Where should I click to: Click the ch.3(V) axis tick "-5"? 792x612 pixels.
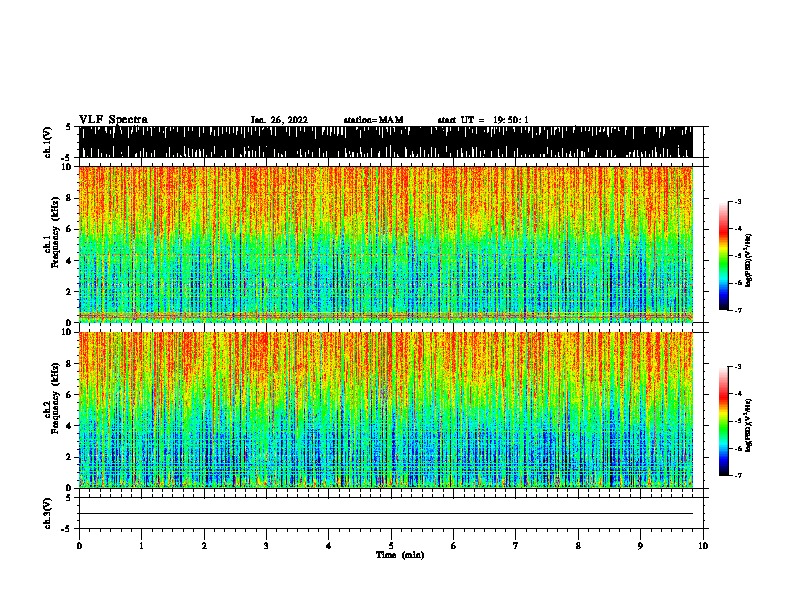pyautogui.click(x=67, y=529)
